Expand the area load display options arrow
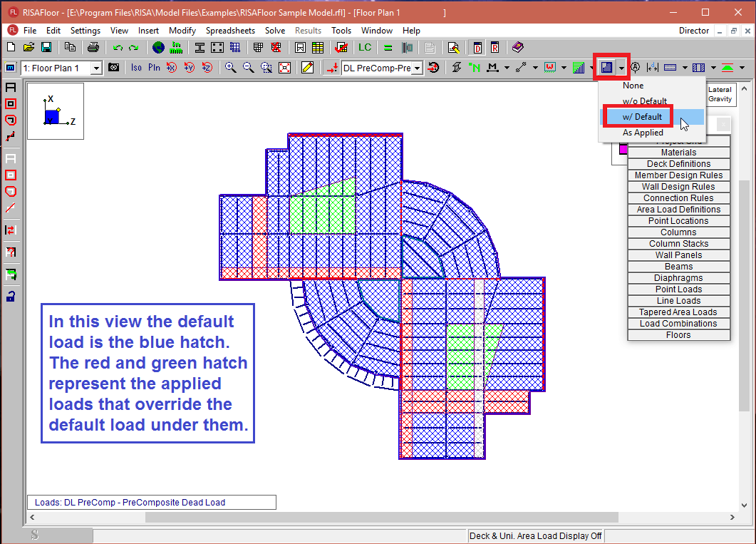Screen dimensions: 756x544 [x=622, y=68]
